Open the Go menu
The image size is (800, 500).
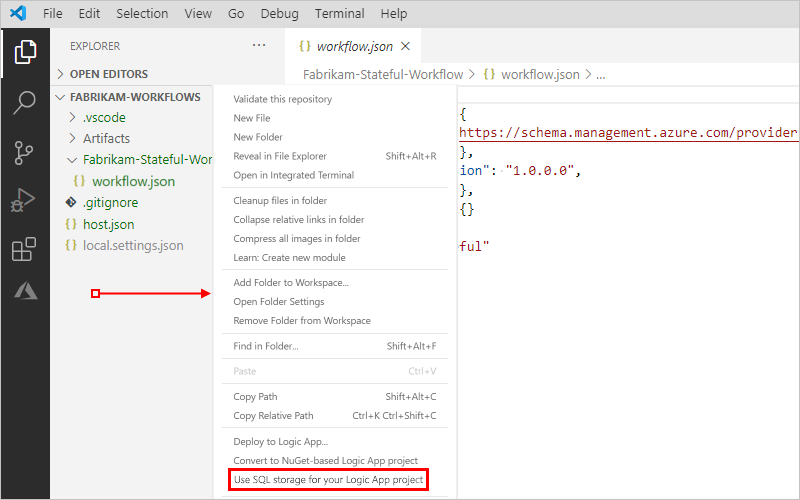(x=236, y=14)
